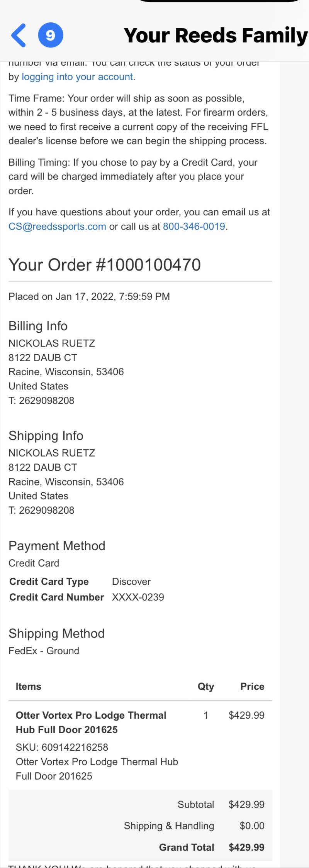Viewport: 309px width, 868px height.
Task: Tap the phone number under Shipping Info
Action: pos(41,510)
